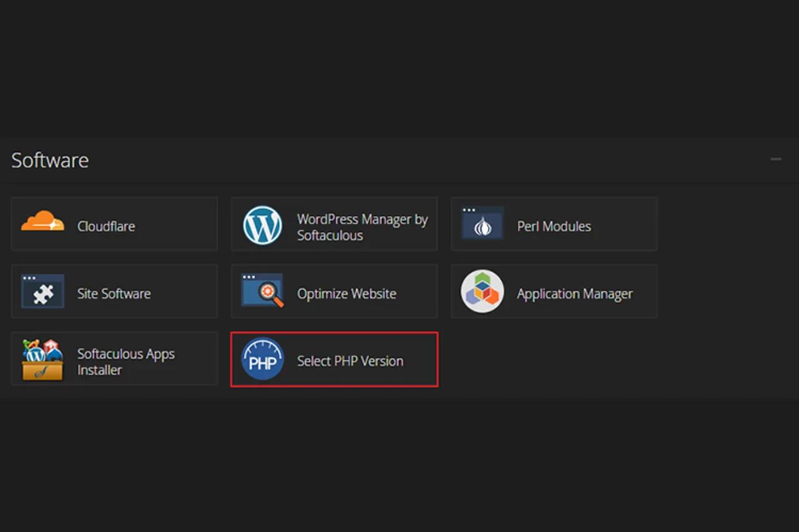Open the Application Manager link

575,294
